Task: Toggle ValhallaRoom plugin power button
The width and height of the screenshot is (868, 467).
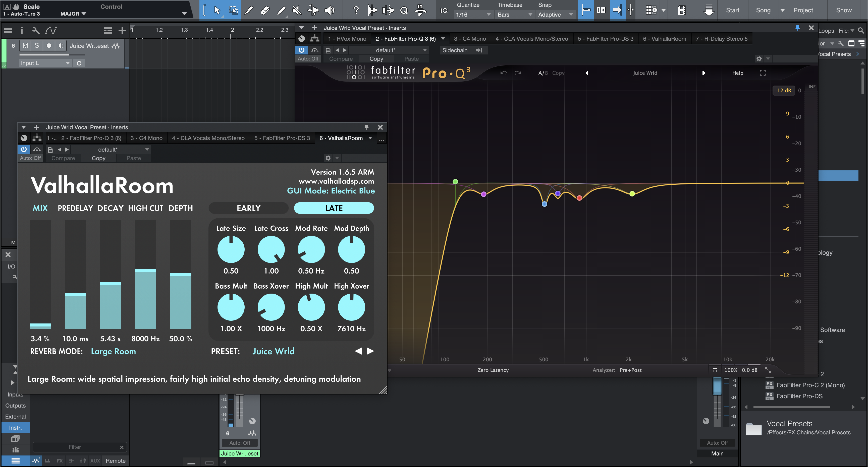Action: tap(24, 149)
